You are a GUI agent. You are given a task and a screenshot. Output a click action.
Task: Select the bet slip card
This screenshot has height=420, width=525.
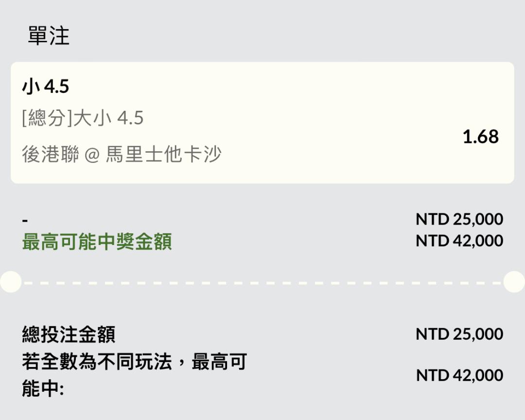(x=262, y=122)
